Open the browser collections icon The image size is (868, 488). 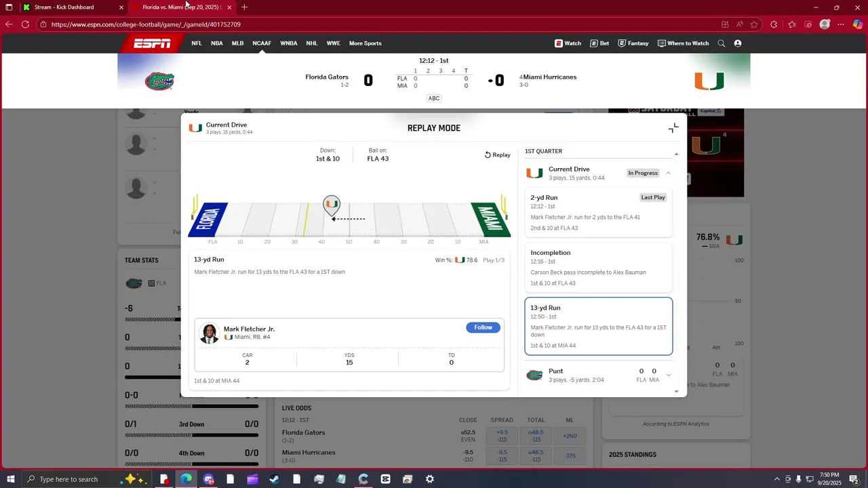click(x=808, y=24)
